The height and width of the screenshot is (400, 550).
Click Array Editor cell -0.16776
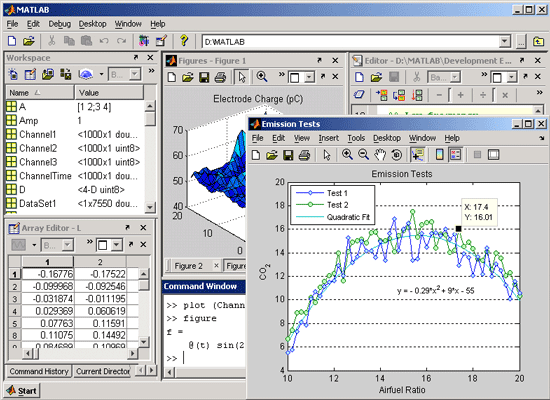point(48,274)
